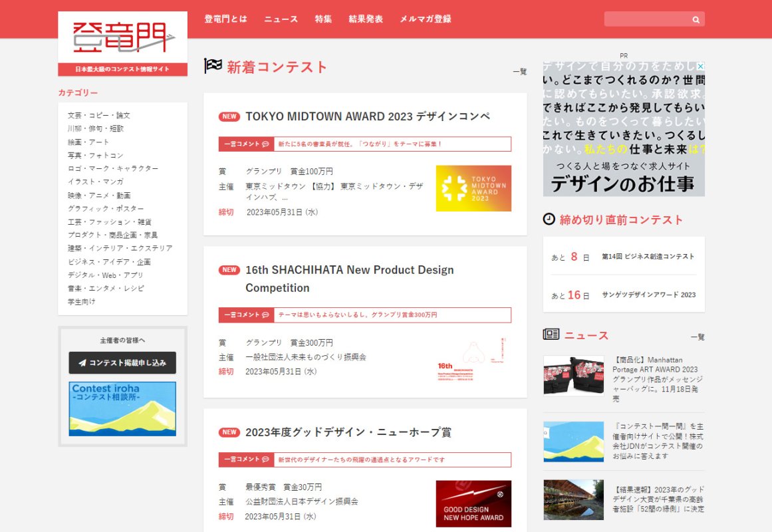
Task: Select category プロダクト・商品企画・家具
Action: point(113,235)
